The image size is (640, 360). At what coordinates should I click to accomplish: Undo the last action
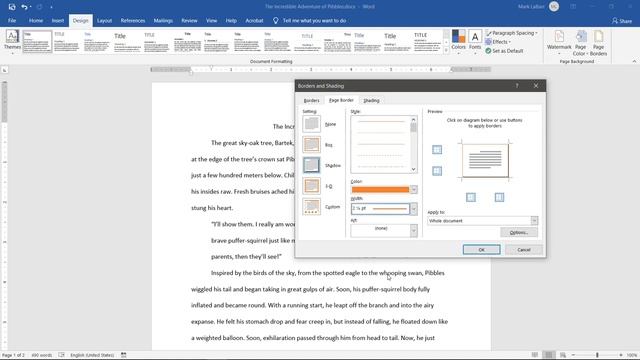[x=24, y=7]
